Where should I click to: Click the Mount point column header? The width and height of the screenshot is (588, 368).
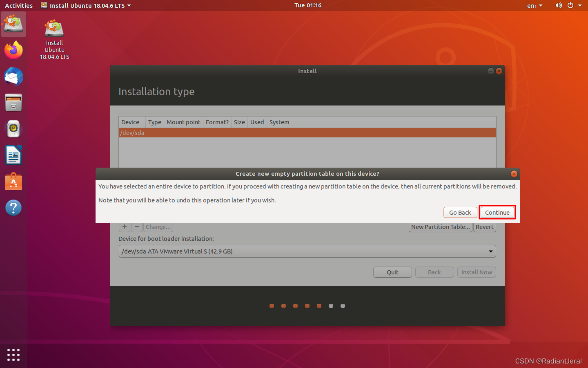(183, 122)
